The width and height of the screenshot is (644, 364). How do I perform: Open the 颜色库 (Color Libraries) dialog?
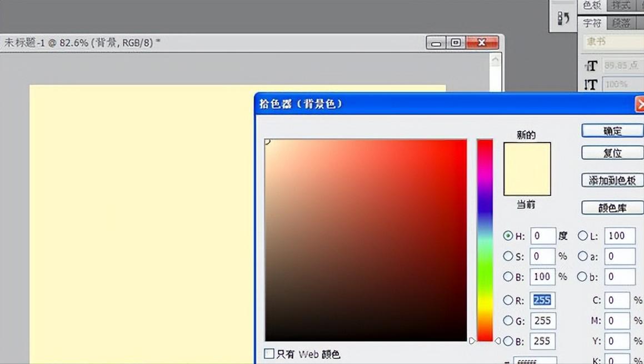[612, 207]
